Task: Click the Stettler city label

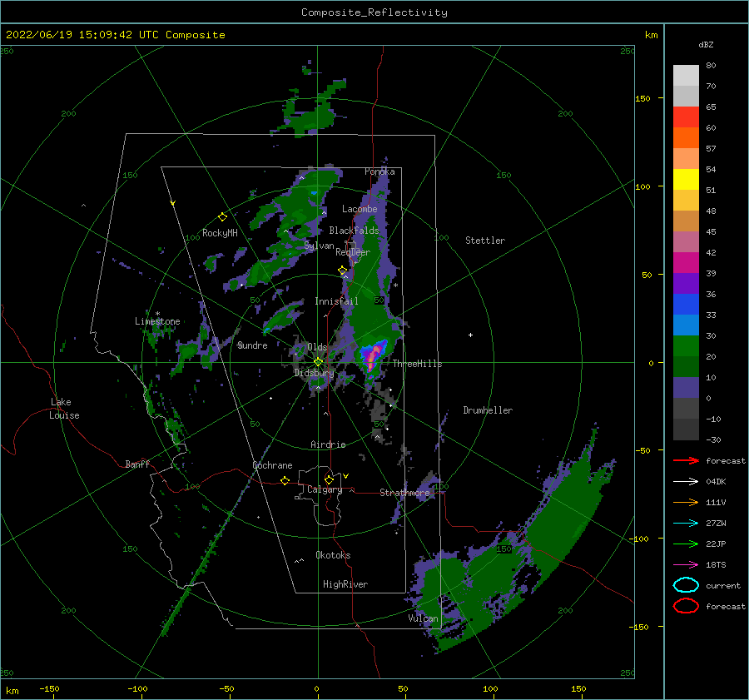Action: (485, 241)
